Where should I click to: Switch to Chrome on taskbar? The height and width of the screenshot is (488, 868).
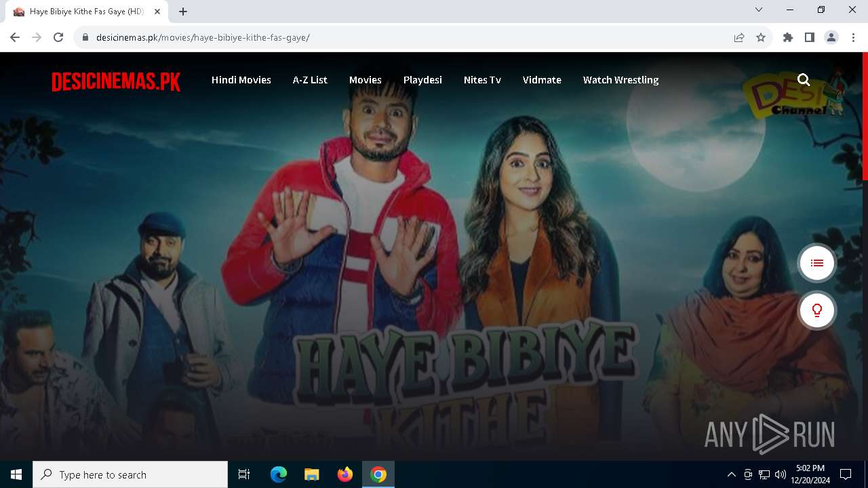pyautogui.click(x=378, y=474)
